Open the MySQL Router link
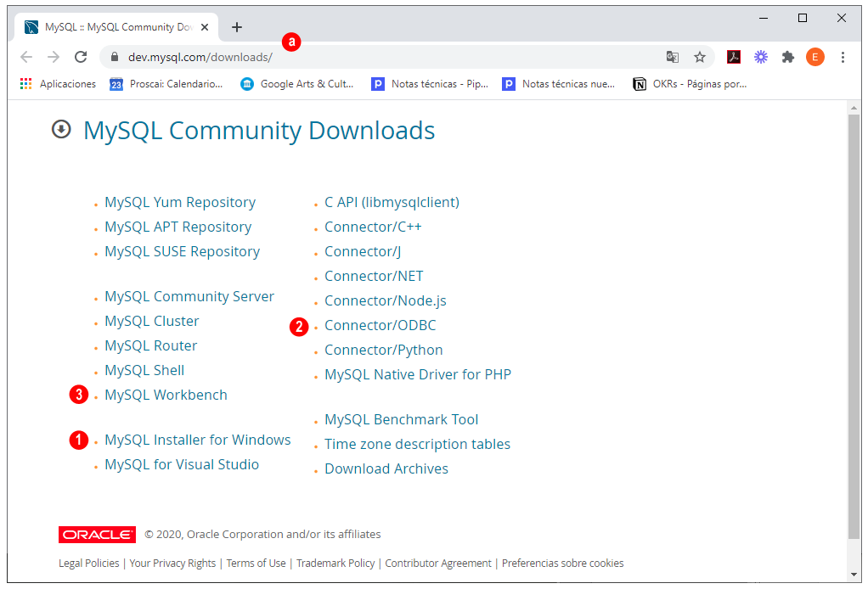This screenshot has width=868, height=589. point(150,345)
